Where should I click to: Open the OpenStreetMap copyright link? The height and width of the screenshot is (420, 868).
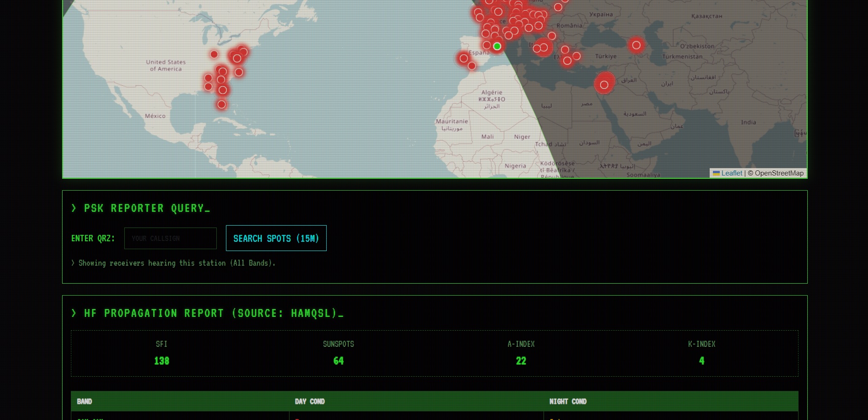779,173
